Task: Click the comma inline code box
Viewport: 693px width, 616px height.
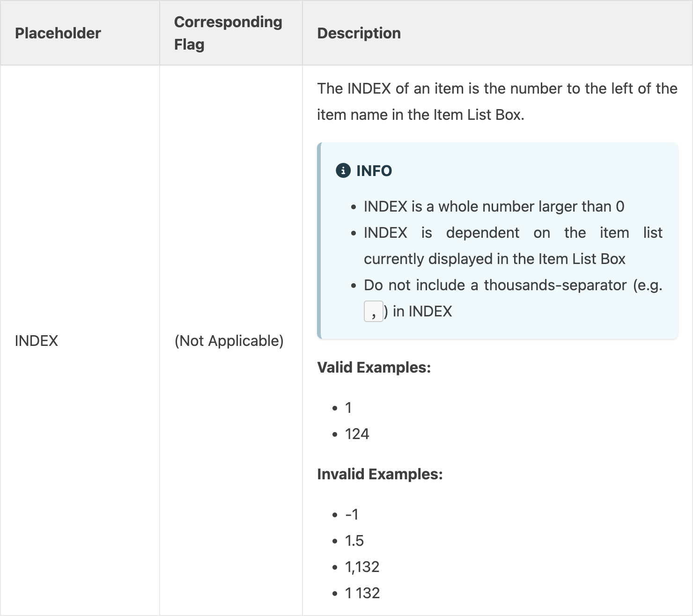Action: [373, 311]
